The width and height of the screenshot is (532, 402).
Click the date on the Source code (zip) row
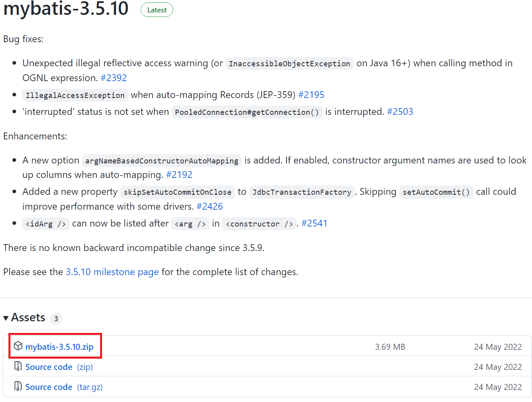point(498,367)
